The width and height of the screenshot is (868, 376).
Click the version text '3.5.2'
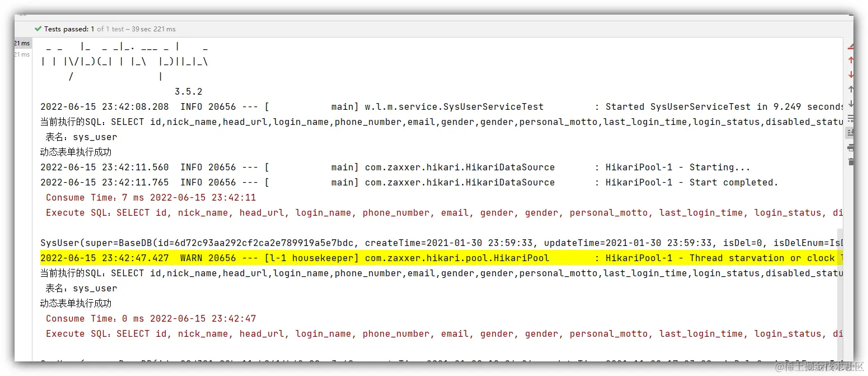189,91
